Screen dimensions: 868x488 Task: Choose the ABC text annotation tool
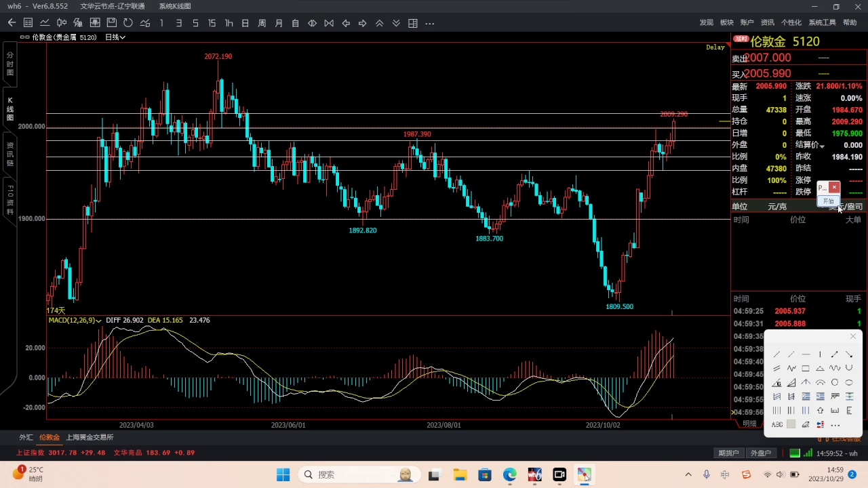777,425
